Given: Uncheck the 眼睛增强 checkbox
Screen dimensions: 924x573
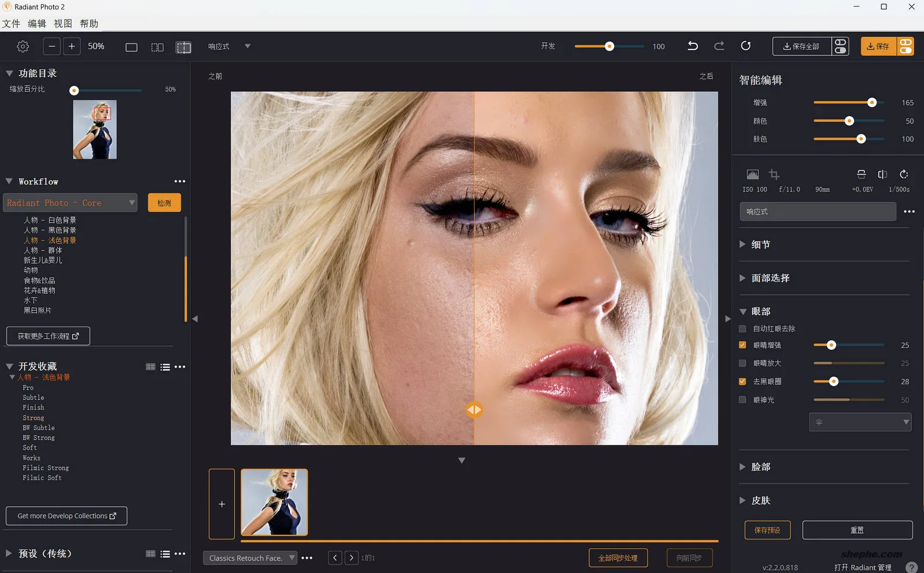Looking at the screenshot, I should tap(743, 345).
